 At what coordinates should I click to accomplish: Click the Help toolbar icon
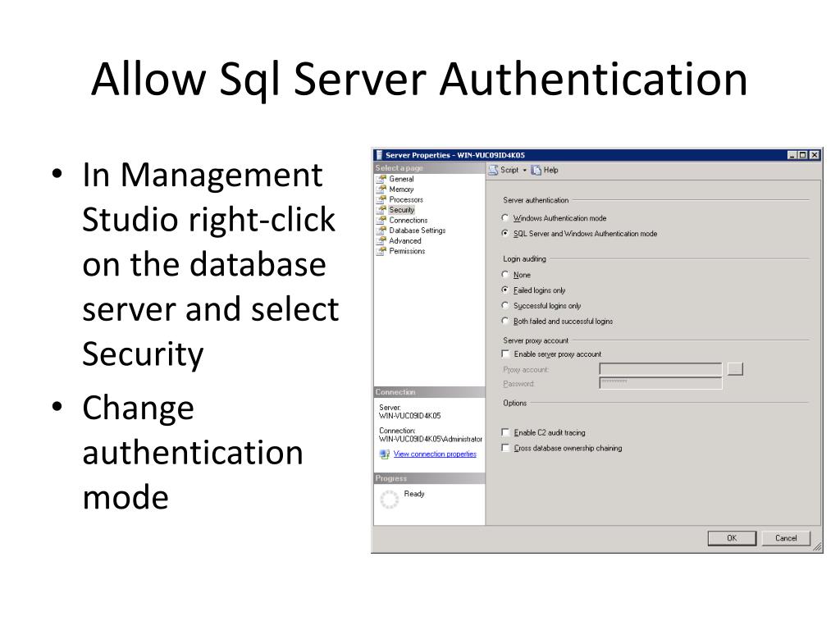coord(536,170)
